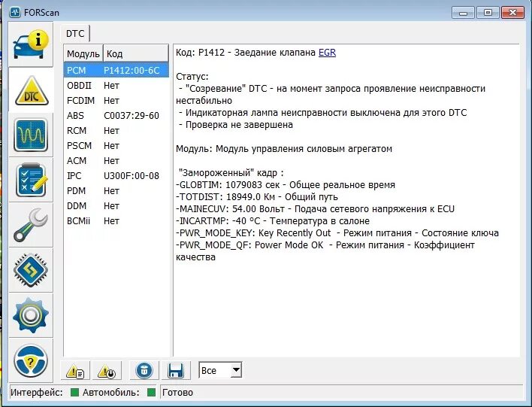
Task: Sort by the Код column header
Action: pos(136,53)
